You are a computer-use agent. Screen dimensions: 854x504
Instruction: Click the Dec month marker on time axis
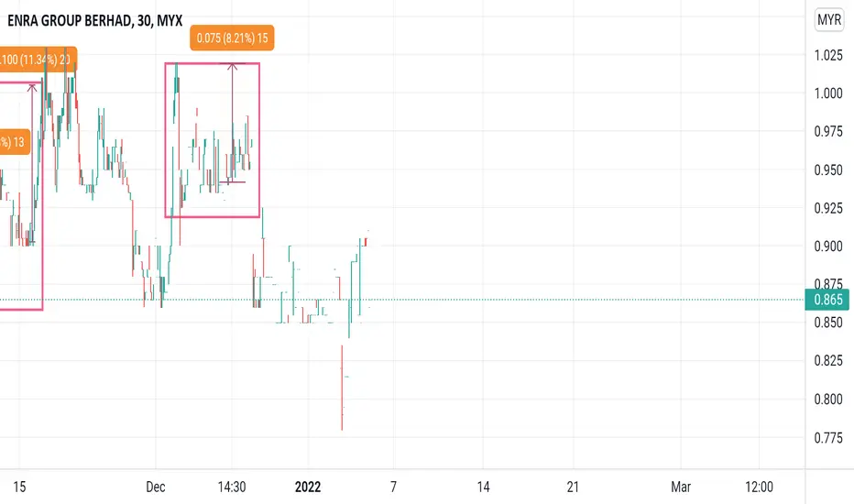tap(155, 487)
